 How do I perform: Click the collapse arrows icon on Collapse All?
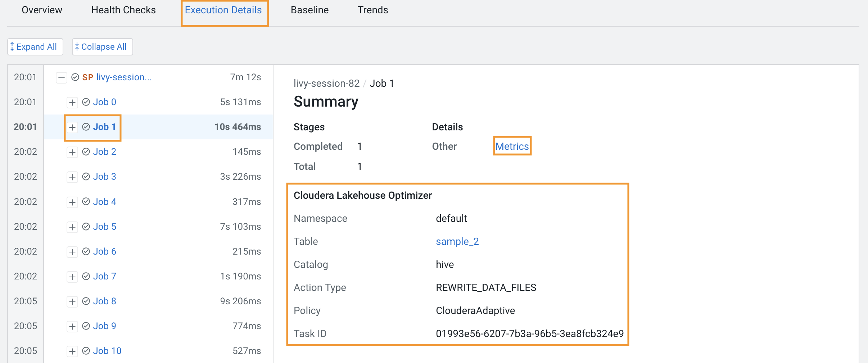[77, 46]
